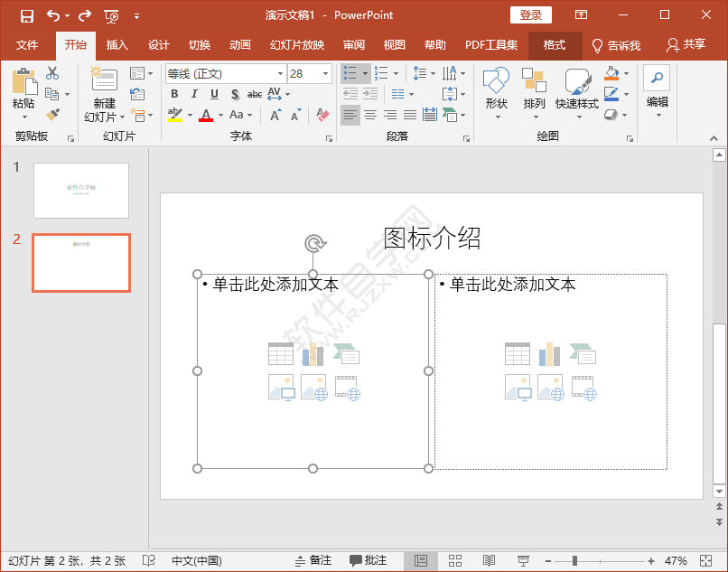Click the zoom slider in status bar
This screenshot has height=572, width=728.
(x=574, y=561)
